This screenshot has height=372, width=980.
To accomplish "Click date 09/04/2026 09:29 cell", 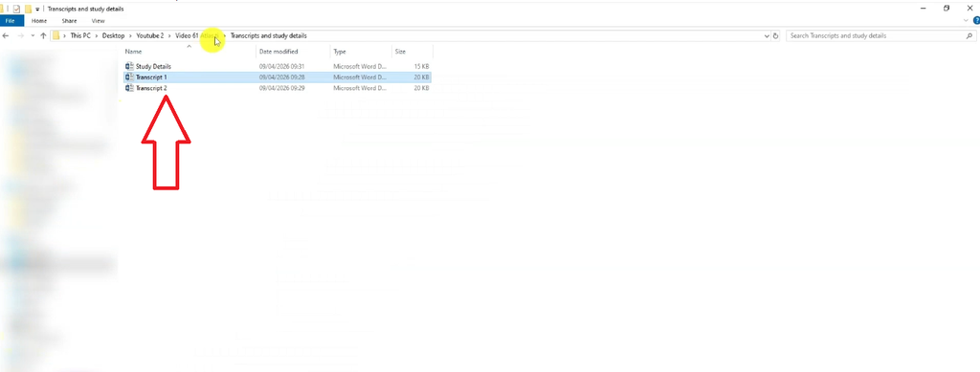I will 282,89.
